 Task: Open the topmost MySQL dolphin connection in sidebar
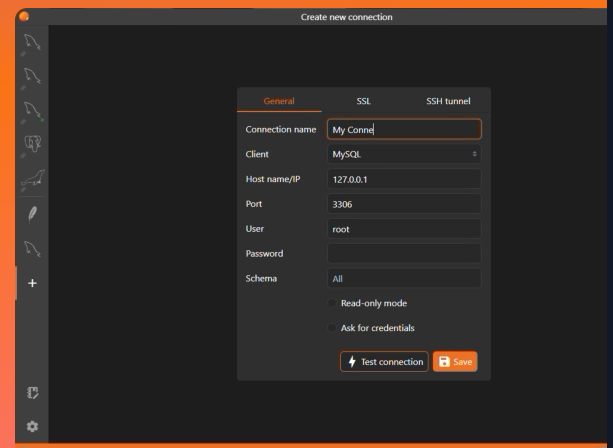32,42
